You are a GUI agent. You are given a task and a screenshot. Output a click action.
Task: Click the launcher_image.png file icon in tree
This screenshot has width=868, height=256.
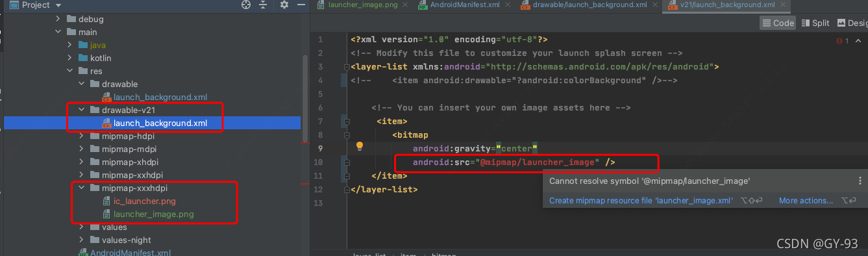[x=107, y=214]
